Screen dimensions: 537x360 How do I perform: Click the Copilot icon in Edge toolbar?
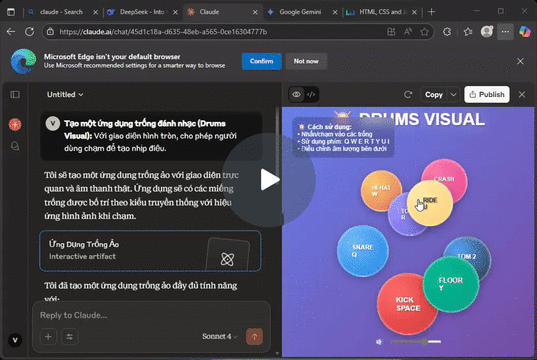tap(525, 32)
